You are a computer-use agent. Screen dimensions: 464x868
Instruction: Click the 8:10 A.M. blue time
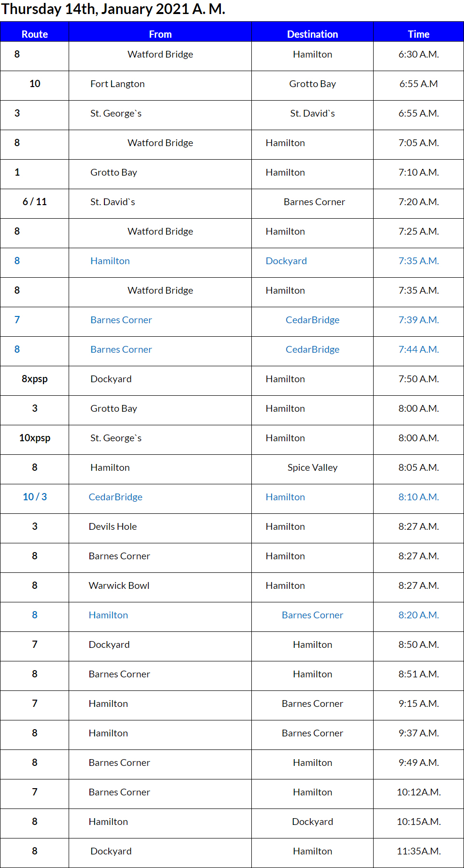(419, 497)
